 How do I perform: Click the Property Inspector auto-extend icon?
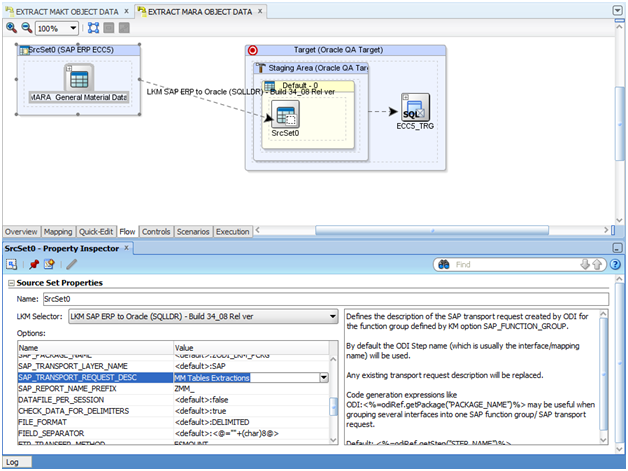(11, 264)
